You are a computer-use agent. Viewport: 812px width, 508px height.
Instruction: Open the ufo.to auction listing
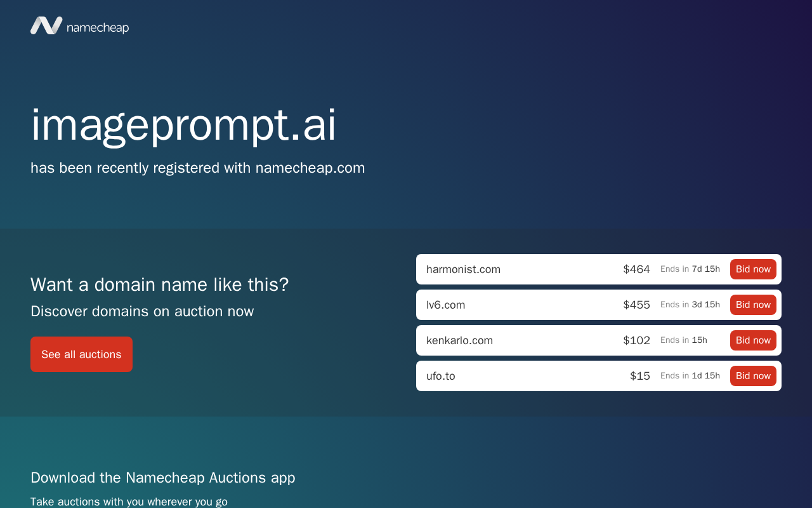[440, 376]
